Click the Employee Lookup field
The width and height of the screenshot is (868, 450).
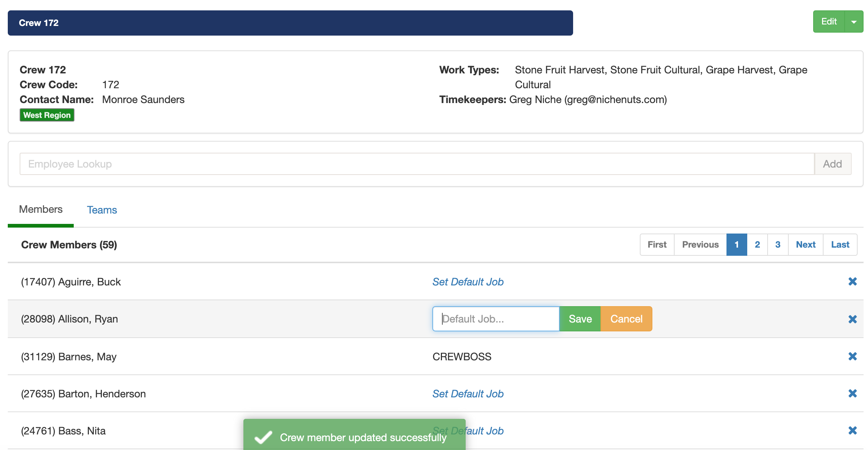tap(417, 164)
